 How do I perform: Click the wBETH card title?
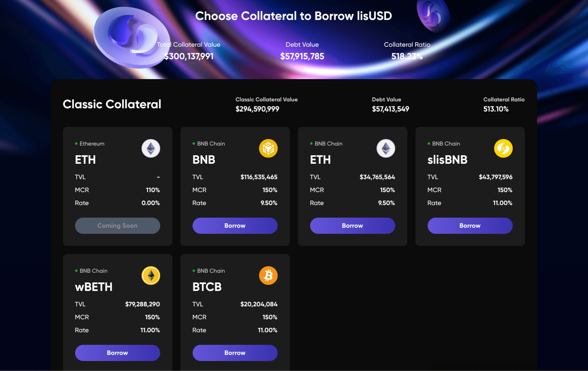coord(93,287)
